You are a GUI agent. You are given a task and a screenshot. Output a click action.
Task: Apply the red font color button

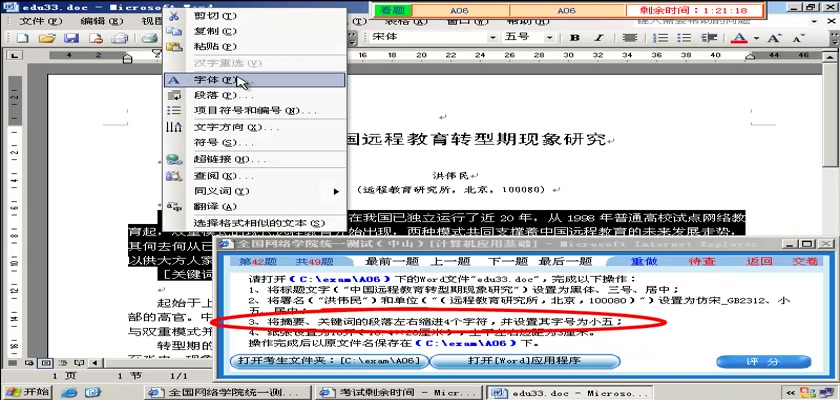(739, 38)
